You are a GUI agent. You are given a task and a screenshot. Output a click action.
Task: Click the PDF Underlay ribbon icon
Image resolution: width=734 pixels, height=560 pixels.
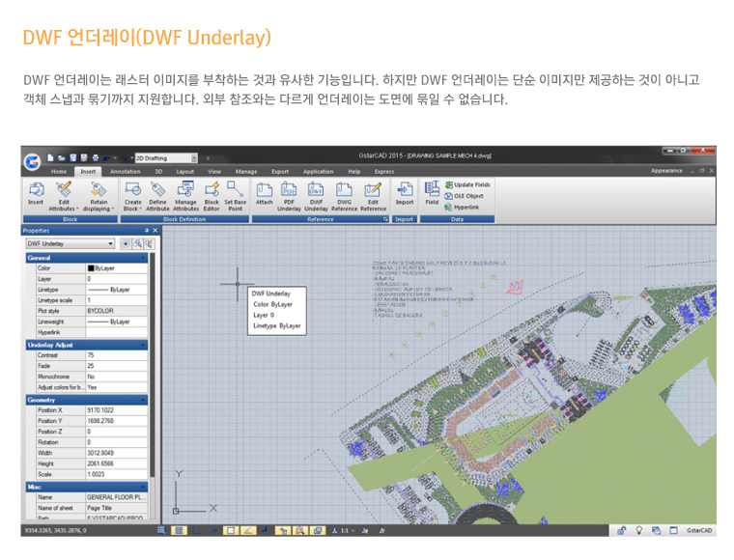tap(289, 193)
